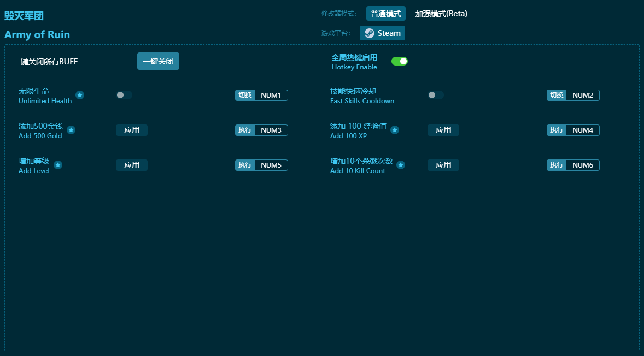
Task: Click 应用 for Add 100 XP
Action: (443, 130)
